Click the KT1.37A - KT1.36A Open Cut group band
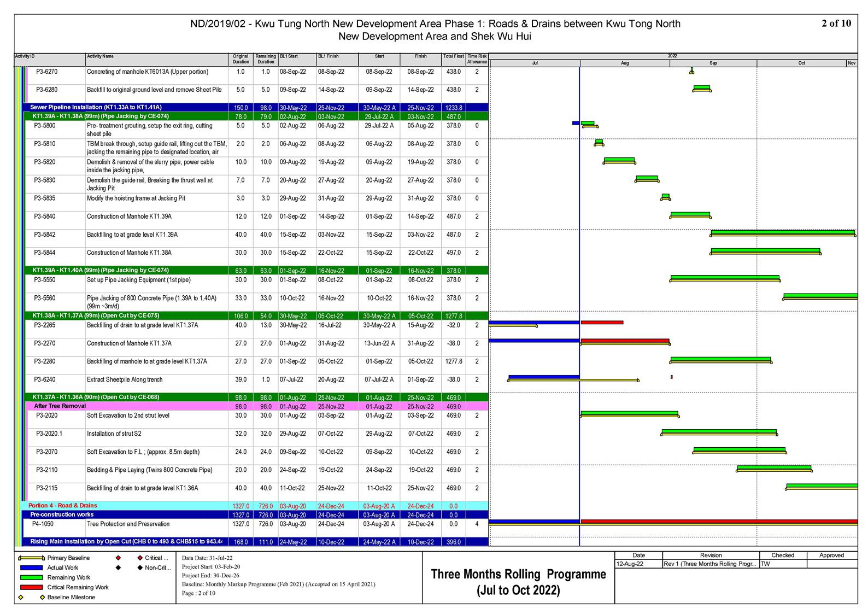The width and height of the screenshot is (868, 614). point(255,397)
